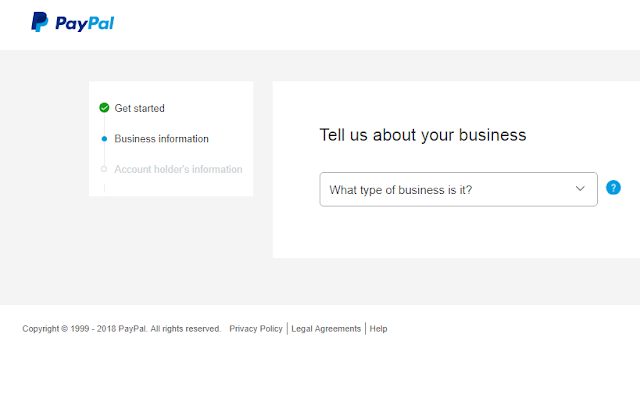Click the green checkmark beside Get started

coord(104,108)
